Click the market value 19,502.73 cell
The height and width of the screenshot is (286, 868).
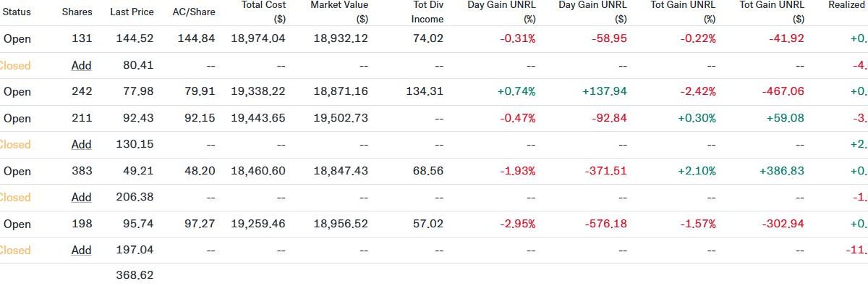point(341,118)
